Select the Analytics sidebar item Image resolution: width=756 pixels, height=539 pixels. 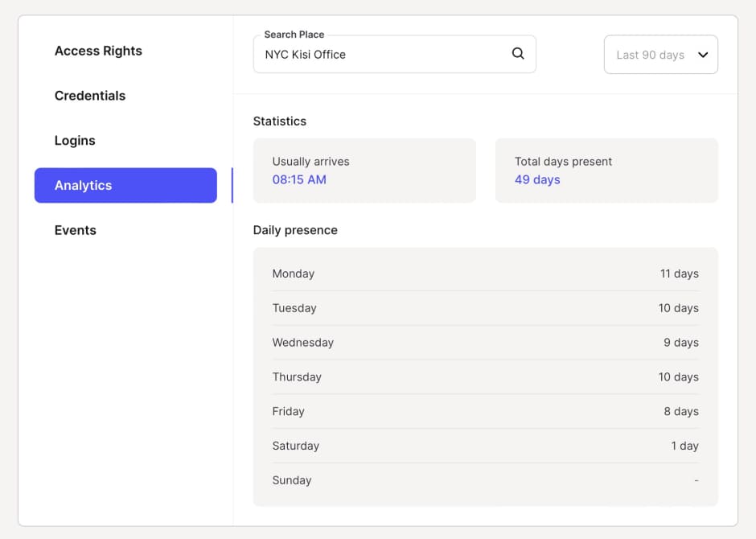coord(125,185)
